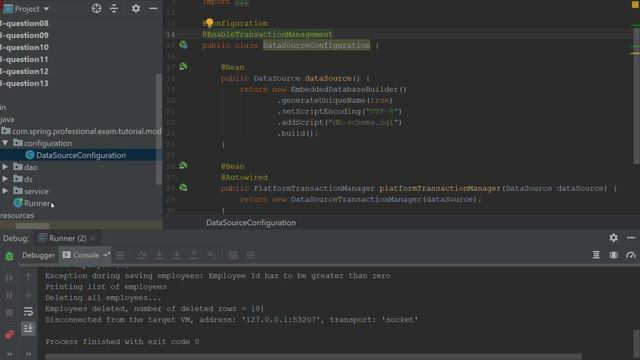Click the Force Step Into icon
The width and height of the screenshot is (640, 360).
[177, 255]
